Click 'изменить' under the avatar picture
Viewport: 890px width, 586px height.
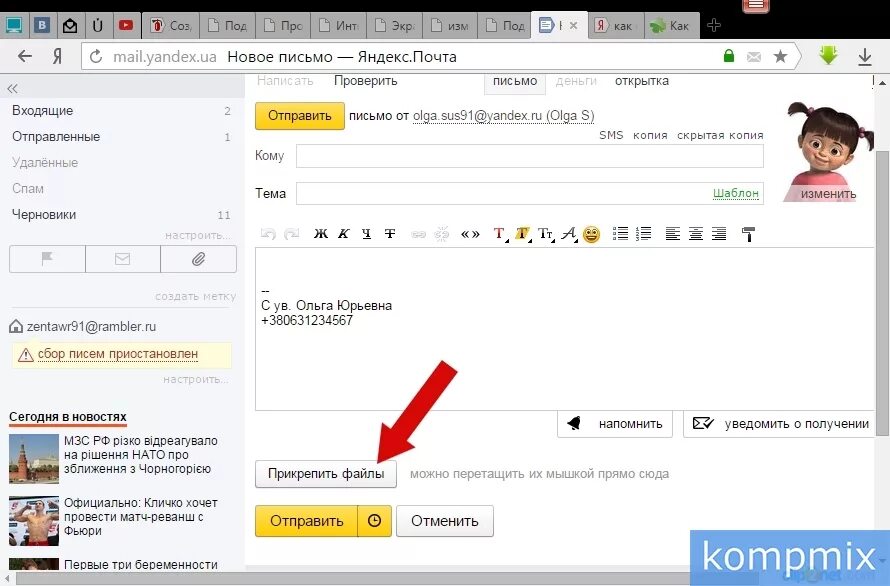coord(828,194)
